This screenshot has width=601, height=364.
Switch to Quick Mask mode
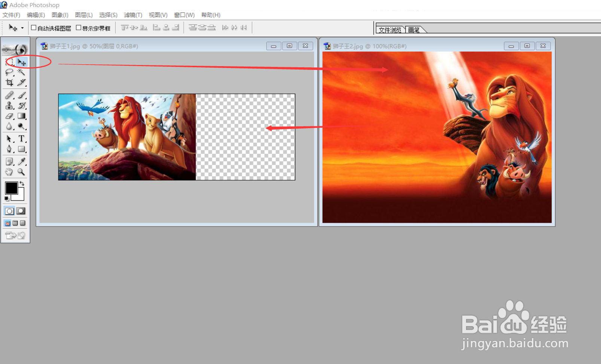[x=21, y=211]
